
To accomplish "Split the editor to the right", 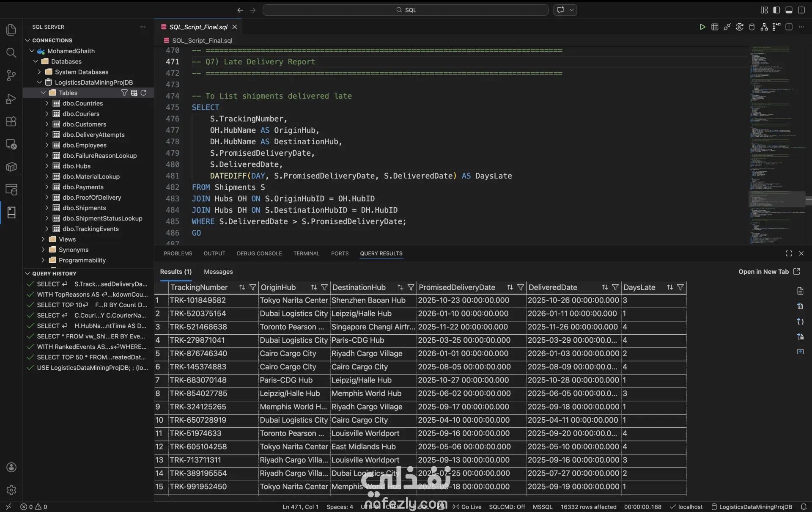I will point(789,27).
